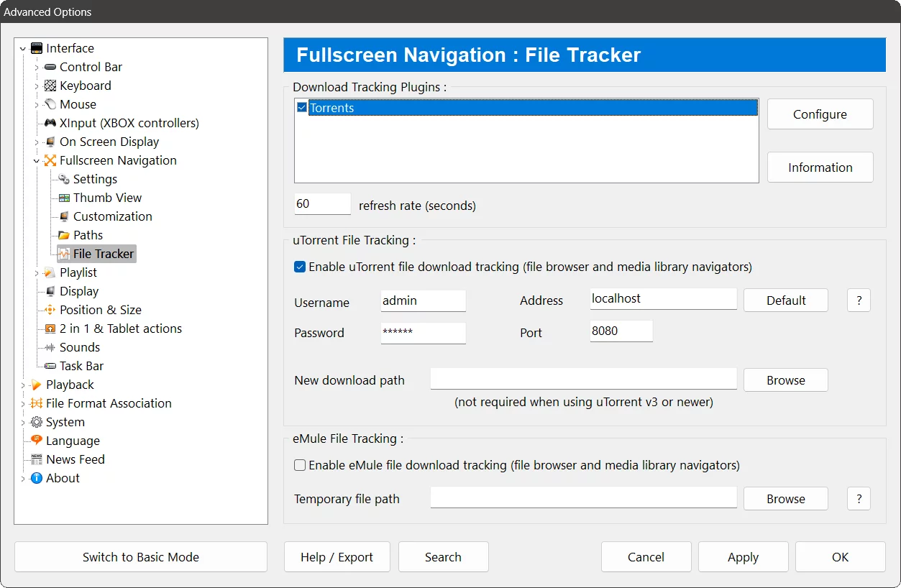Click the System gear icon
This screenshot has height=588, width=901.
(37, 422)
